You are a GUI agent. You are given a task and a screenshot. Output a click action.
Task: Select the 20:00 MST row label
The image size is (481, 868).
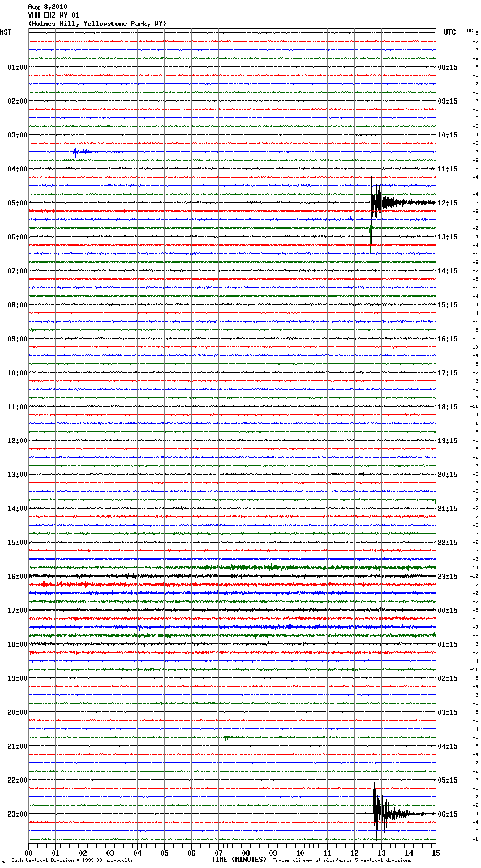[x=18, y=712]
